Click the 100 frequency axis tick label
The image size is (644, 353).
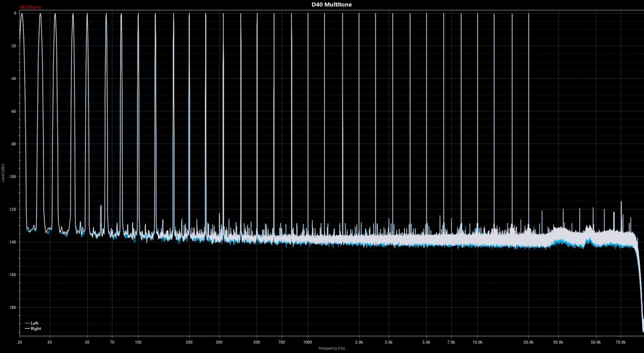pos(138,342)
